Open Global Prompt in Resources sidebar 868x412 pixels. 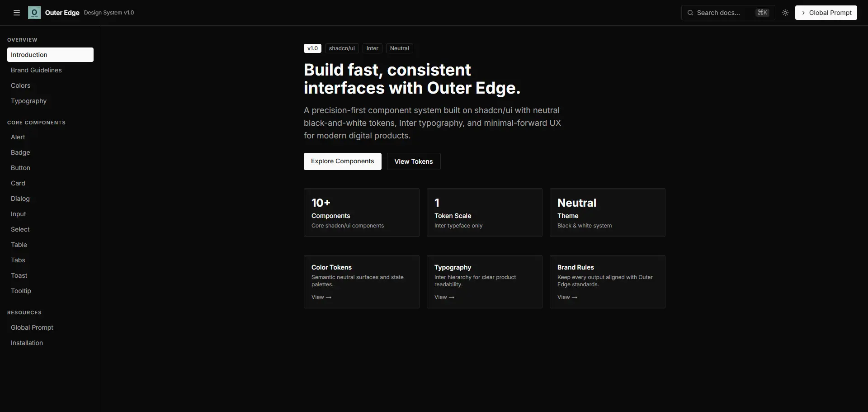point(50,327)
